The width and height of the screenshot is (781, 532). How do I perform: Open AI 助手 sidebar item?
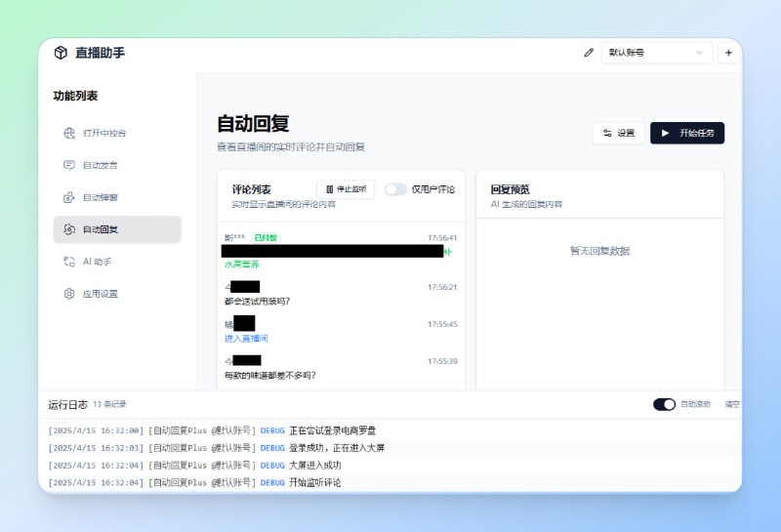[117, 262]
